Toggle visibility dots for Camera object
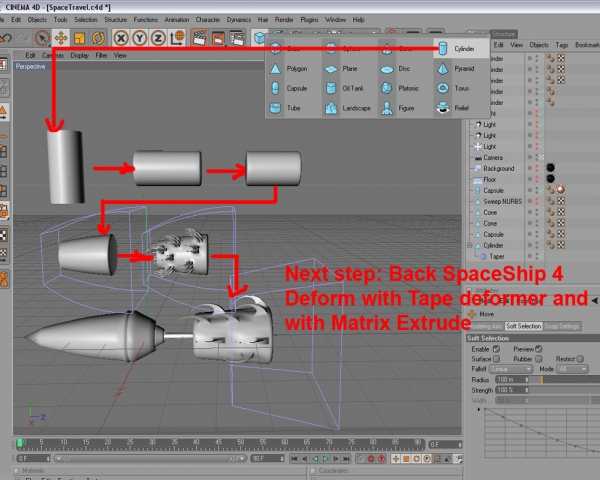Screen dimensions: 600x480 [537, 157]
